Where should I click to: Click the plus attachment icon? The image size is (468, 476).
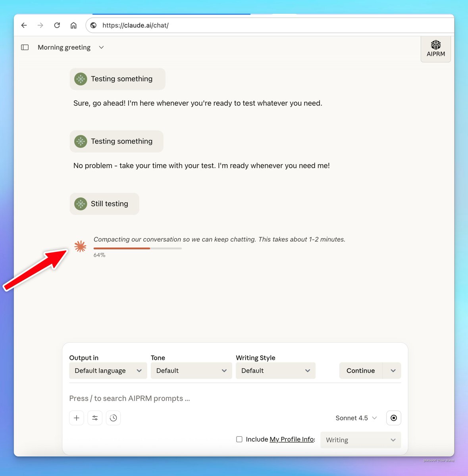click(x=77, y=418)
